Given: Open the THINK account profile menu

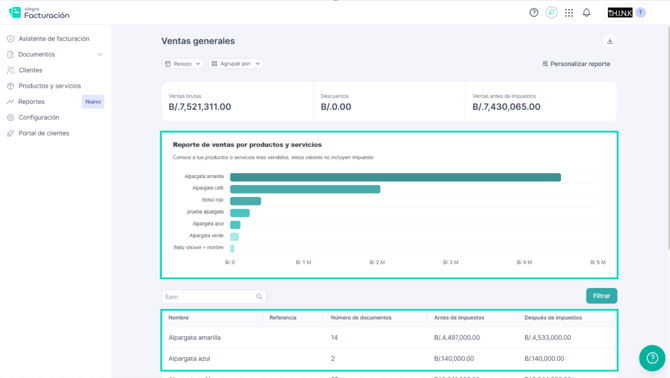Looking at the screenshot, I should [626, 13].
